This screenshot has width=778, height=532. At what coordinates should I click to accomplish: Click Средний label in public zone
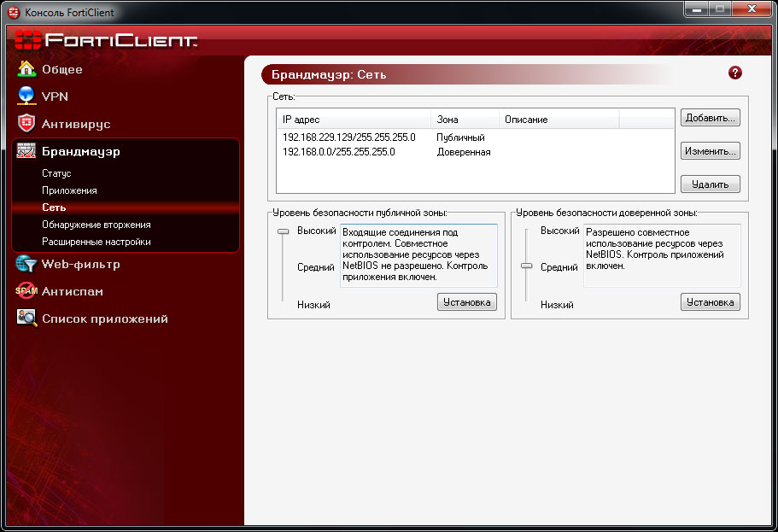click(316, 267)
